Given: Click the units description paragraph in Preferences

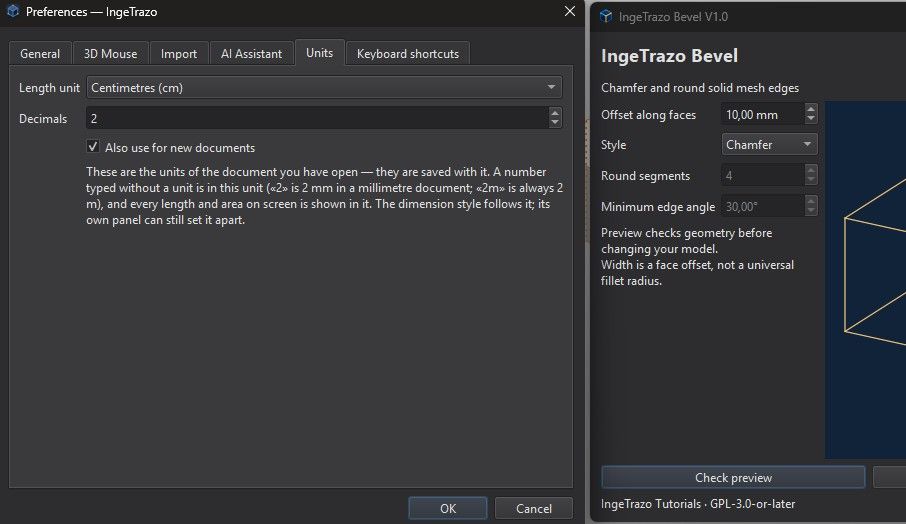Looking at the screenshot, I should tap(324, 196).
